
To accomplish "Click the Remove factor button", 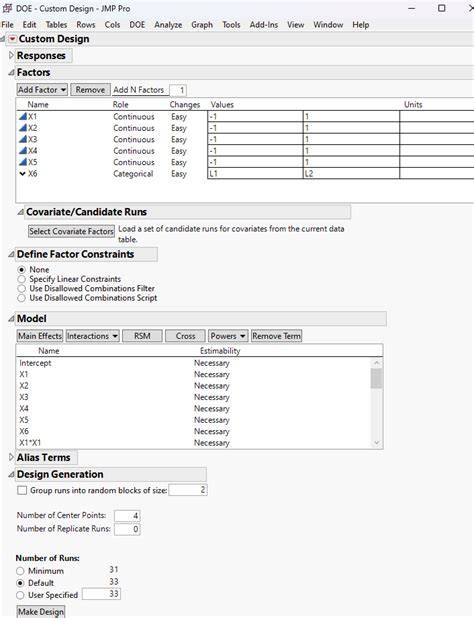I will (x=90, y=89).
